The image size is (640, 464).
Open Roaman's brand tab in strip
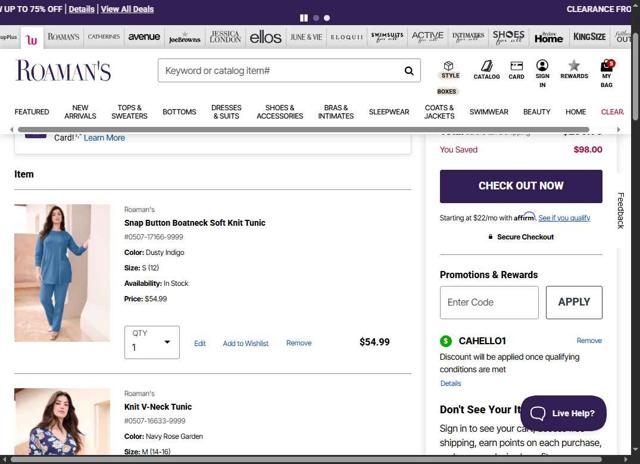pos(63,37)
